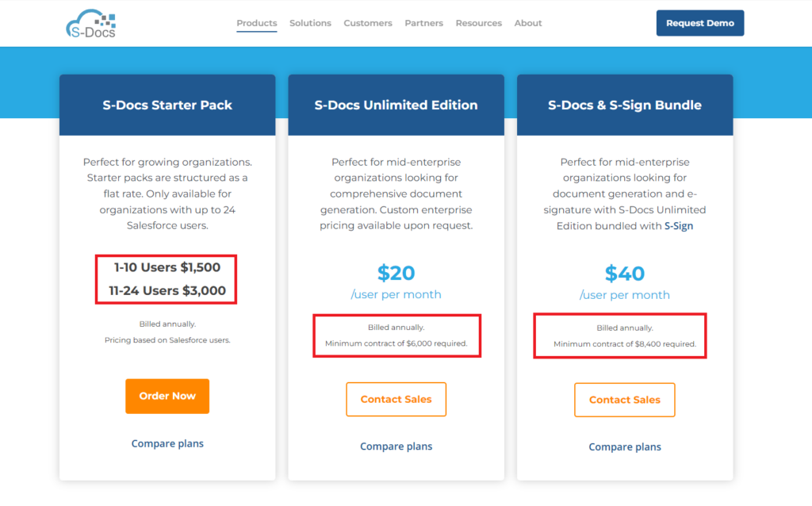The height and width of the screenshot is (506, 812).
Task: Open the About menu
Action: [x=528, y=23]
